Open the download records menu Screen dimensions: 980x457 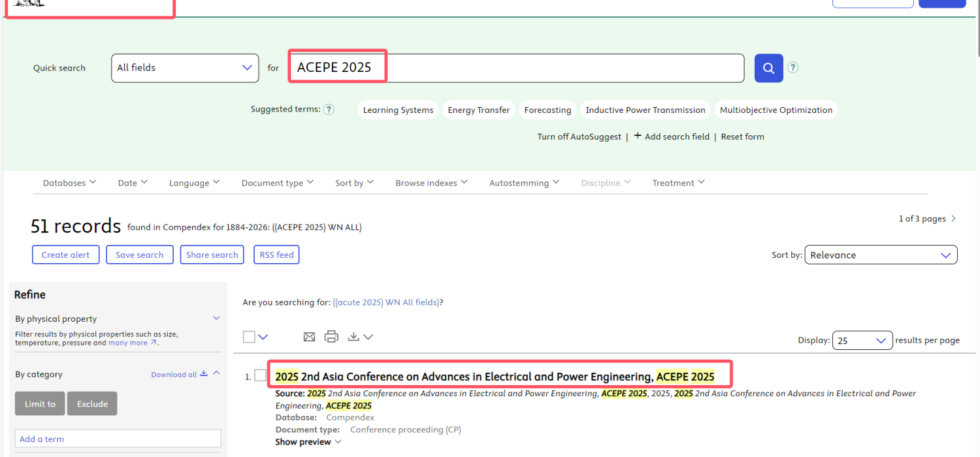tap(360, 337)
